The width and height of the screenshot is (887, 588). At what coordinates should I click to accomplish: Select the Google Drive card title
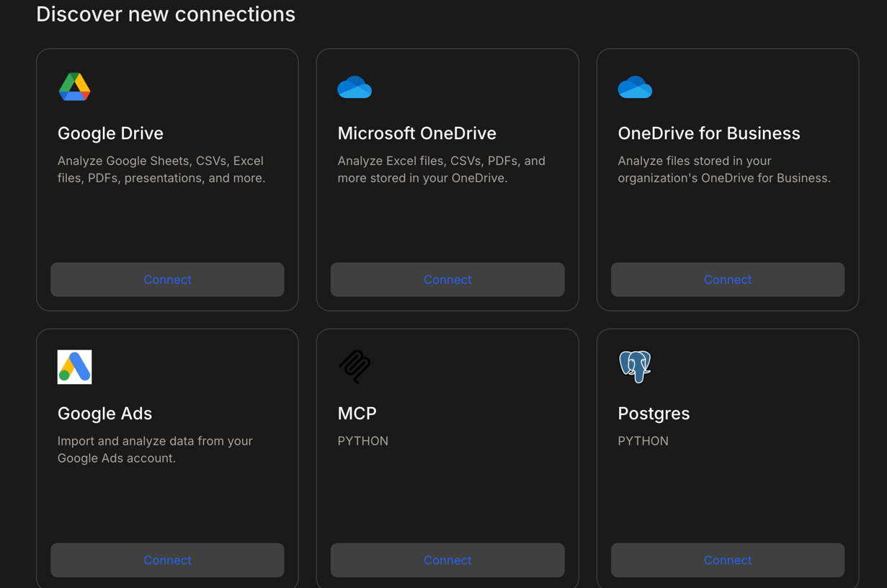pyautogui.click(x=110, y=133)
